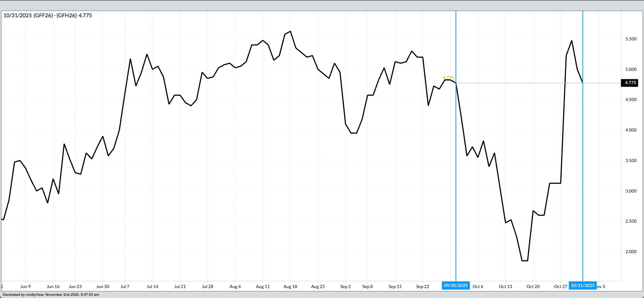Click the 10/31/2025 blue date marker
Screen dimensions: 644x298
tap(583, 286)
